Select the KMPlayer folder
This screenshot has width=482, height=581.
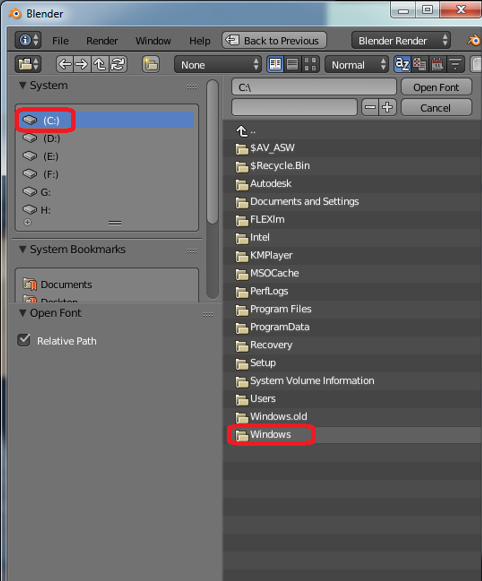[352, 256]
